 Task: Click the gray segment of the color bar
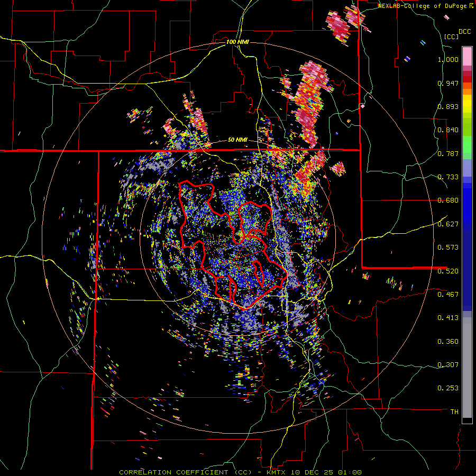467,368
